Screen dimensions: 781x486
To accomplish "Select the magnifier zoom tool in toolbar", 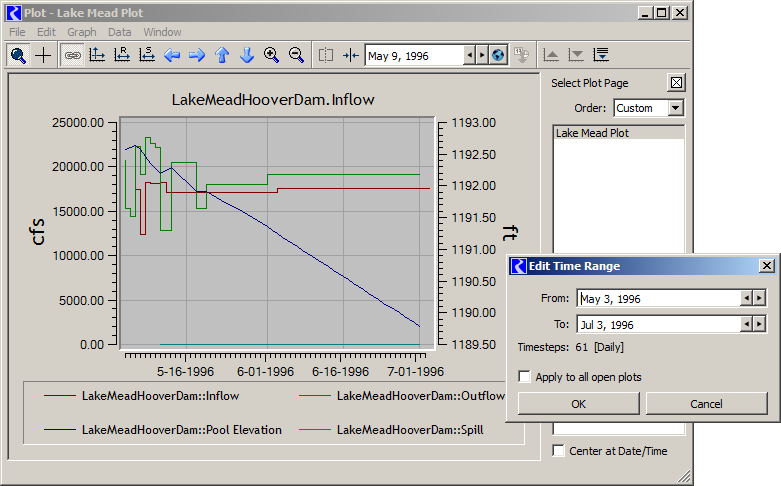I will (x=18, y=55).
